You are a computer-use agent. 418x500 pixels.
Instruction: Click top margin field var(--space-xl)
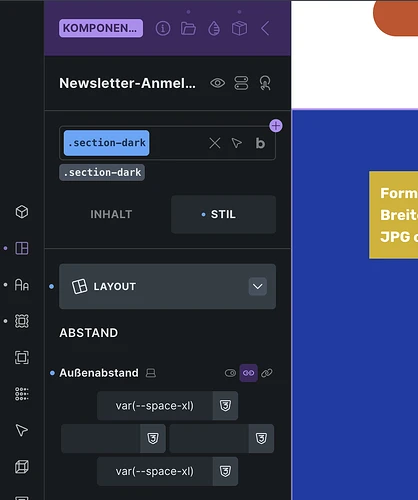point(155,406)
